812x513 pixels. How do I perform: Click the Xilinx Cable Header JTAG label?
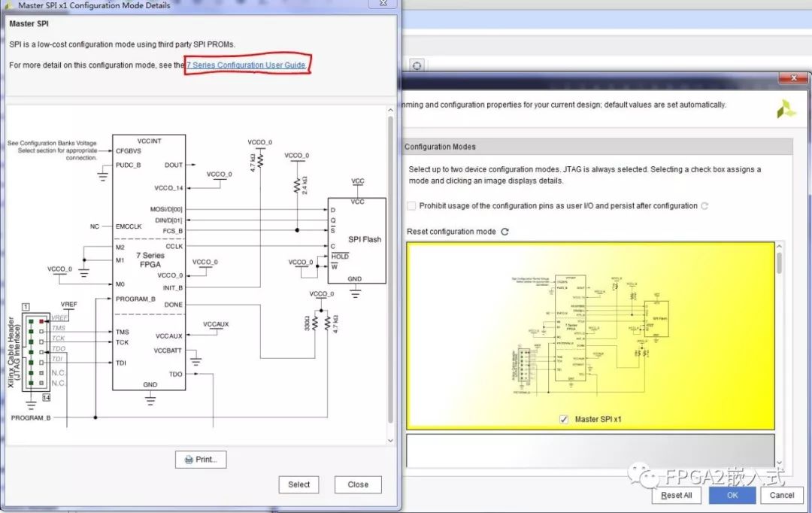click(x=14, y=352)
